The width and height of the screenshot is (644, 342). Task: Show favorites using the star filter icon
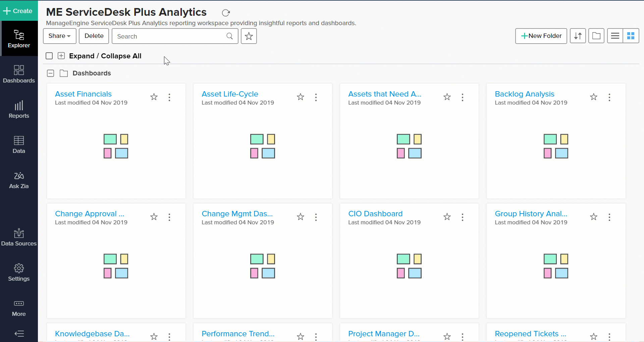click(x=249, y=36)
